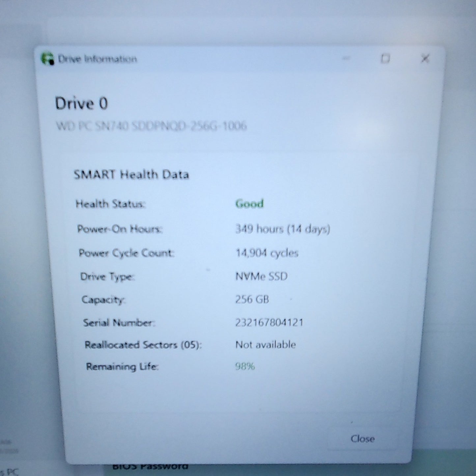Viewport: 476px width, 476px height.
Task: Click the BIOS Password text behind dialog
Action: 150,466
